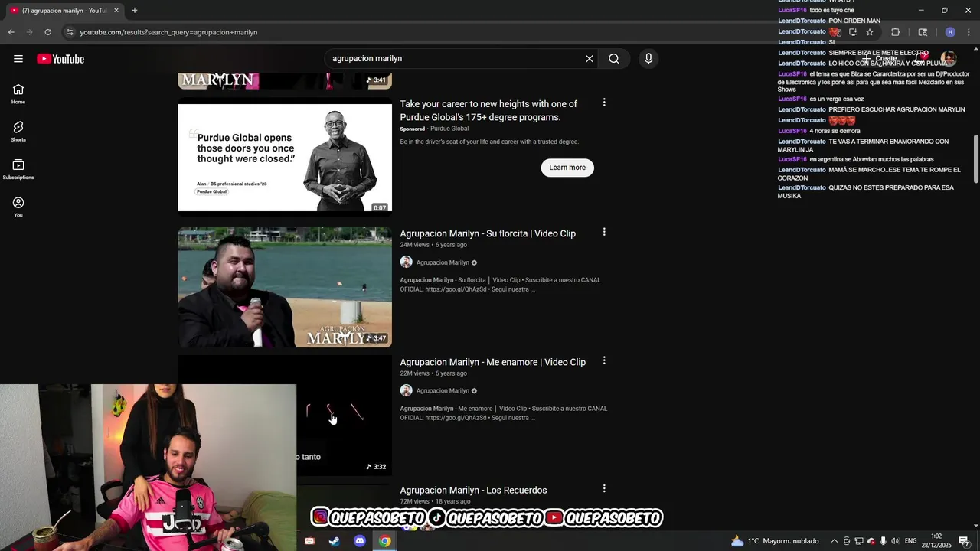Open the Purdue Global ad title link
980x551 pixels.
[x=489, y=110]
